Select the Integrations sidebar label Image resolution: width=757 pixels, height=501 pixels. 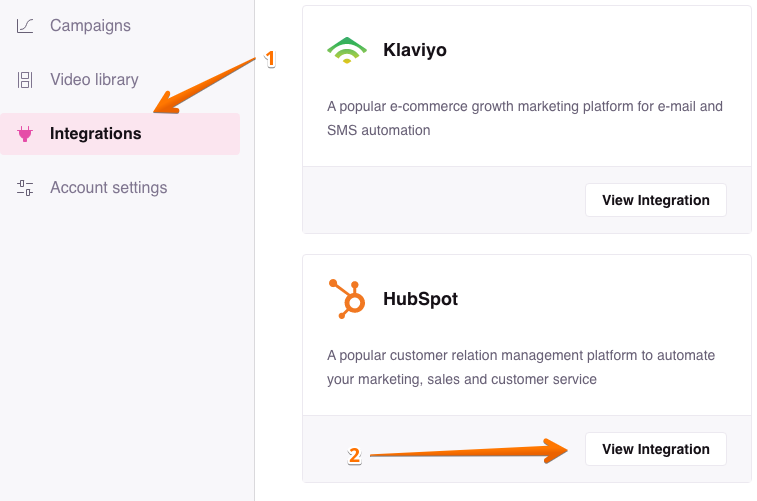[96, 134]
